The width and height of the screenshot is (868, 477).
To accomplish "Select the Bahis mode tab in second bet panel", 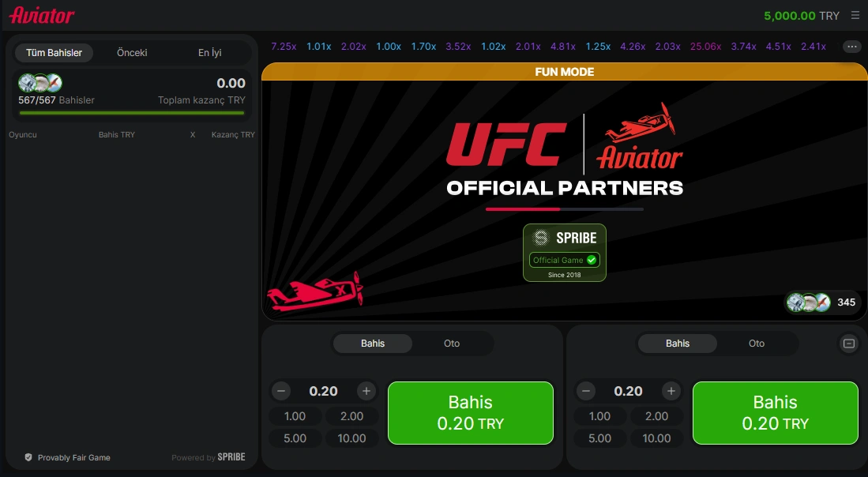I will [x=678, y=344].
